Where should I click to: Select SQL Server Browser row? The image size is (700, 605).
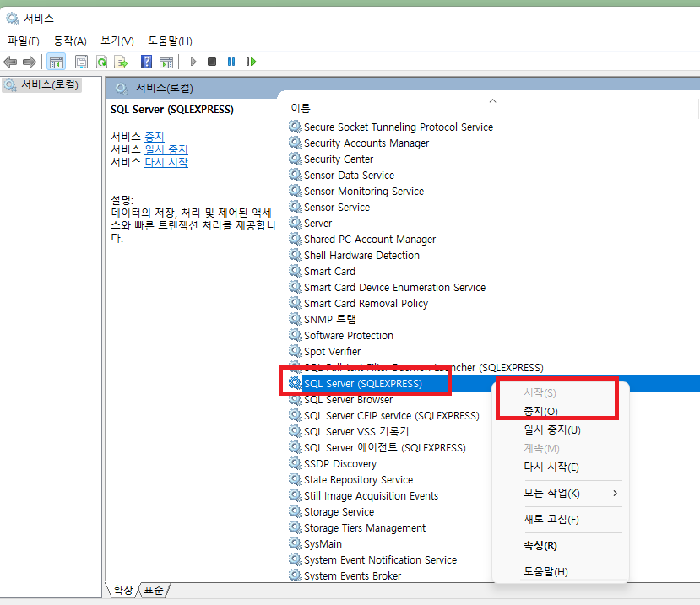tap(348, 400)
